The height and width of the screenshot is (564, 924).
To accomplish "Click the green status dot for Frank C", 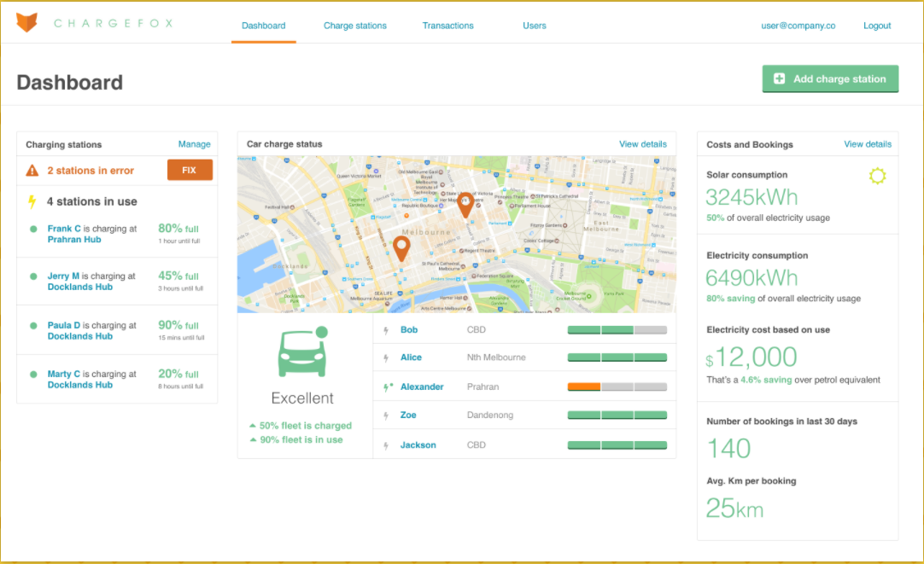I will [x=33, y=229].
